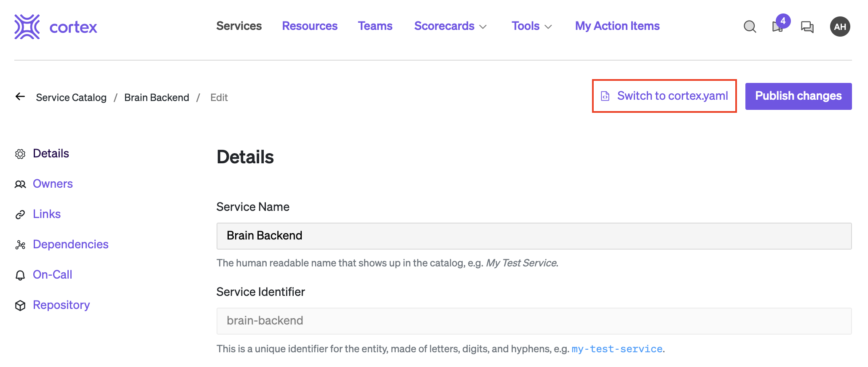Click the Details page heading
The width and height of the screenshot is (868, 367).
pos(245,157)
